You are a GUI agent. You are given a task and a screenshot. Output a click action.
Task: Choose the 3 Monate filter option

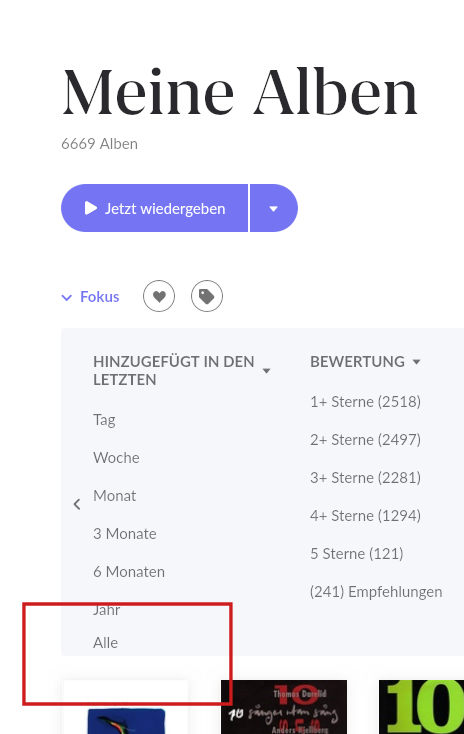click(x=125, y=534)
